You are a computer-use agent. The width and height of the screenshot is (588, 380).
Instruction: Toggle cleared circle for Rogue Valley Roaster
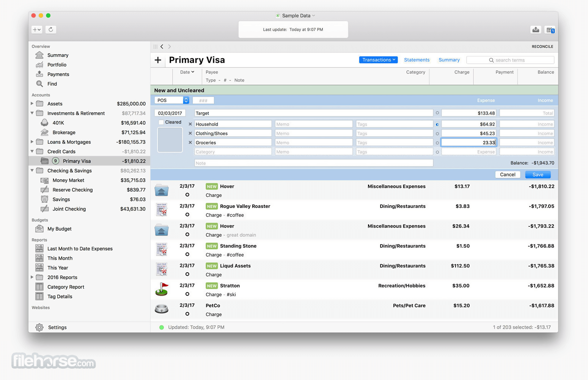(x=187, y=215)
